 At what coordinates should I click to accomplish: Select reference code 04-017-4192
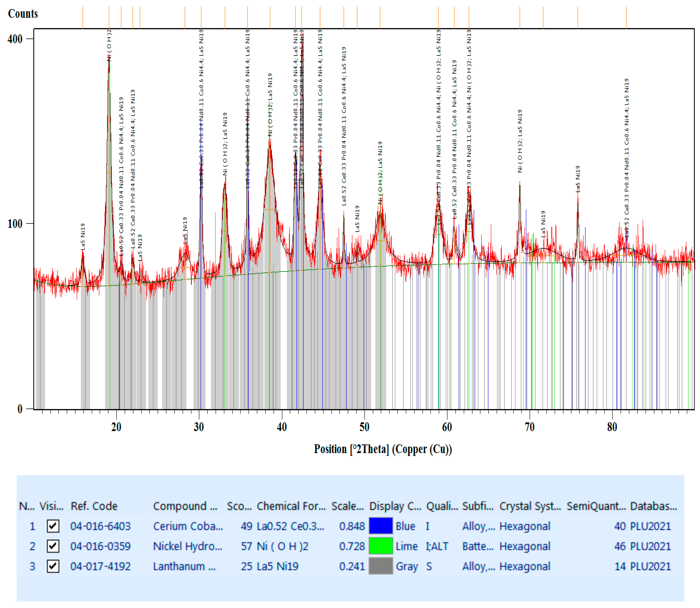(100, 566)
